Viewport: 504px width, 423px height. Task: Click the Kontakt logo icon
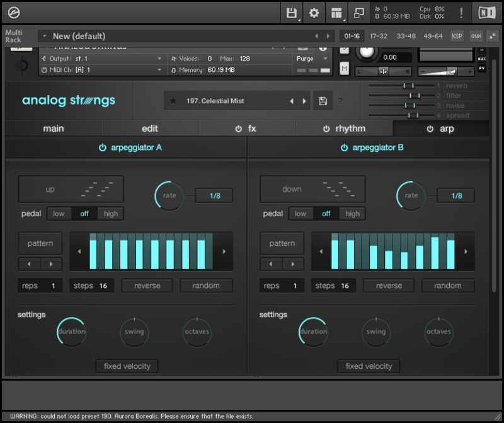click(14, 13)
